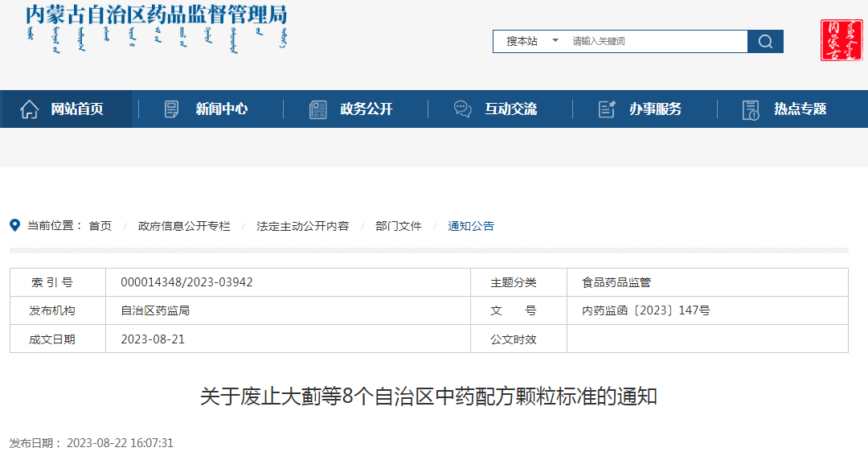
Task: Click the red 内蒙古 seal logo
Action: pyautogui.click(x=841, y=40)
